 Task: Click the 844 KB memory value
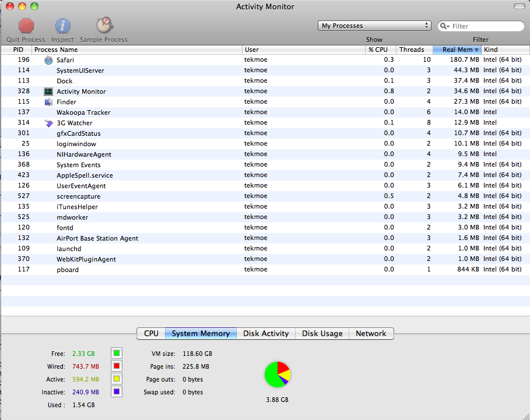point(468,269)
